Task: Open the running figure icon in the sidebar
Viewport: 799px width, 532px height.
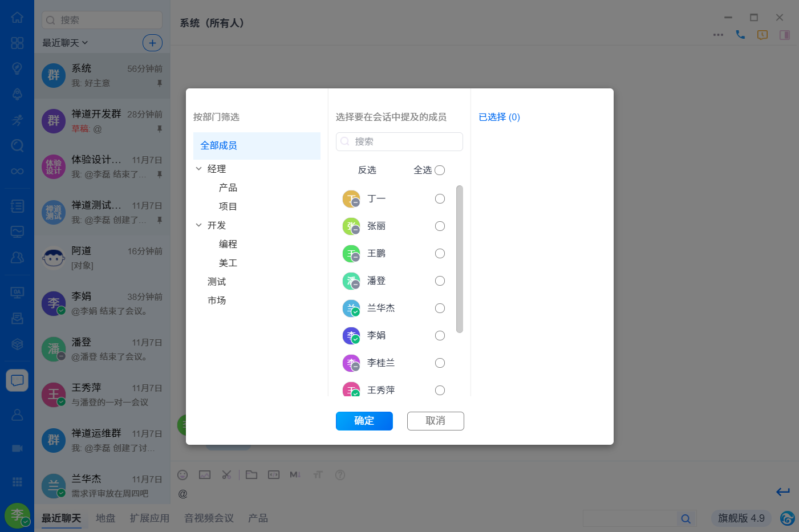Action: (x=17, y=120)
